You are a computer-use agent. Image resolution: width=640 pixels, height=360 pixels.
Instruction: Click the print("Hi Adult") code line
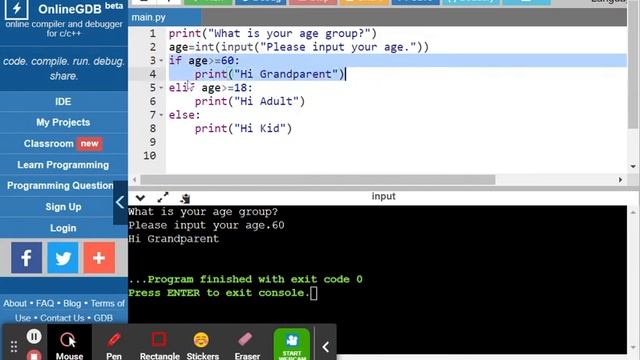250,101
